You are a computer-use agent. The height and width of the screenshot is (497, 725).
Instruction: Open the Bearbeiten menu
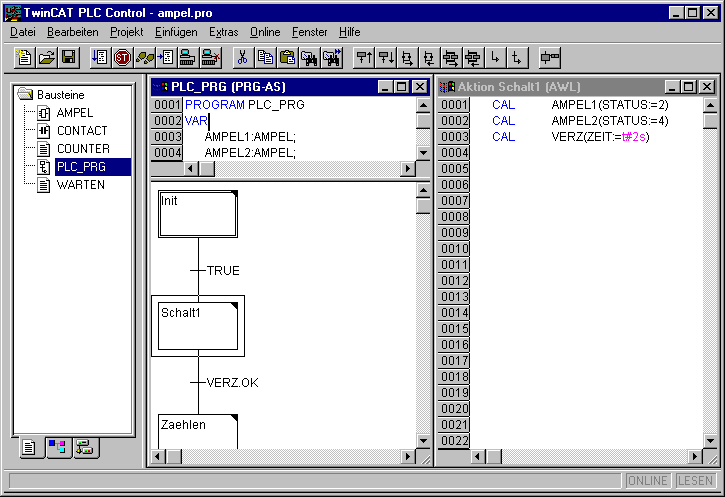coord(73,32)
